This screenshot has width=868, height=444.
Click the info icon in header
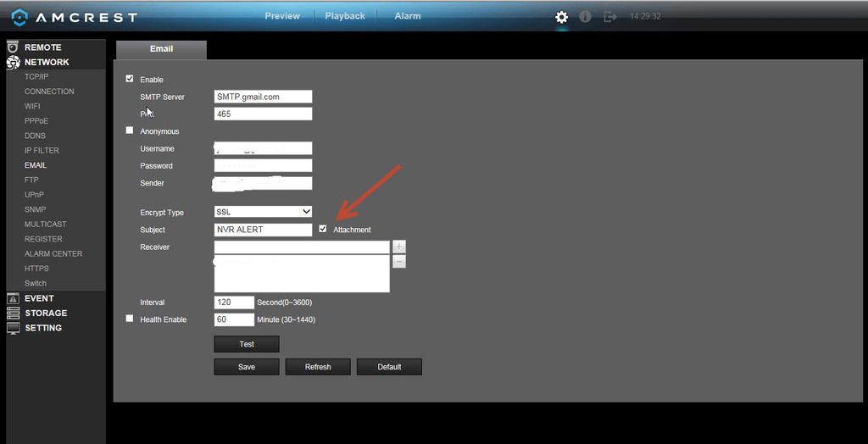pyautogui.click(x=585, y=17)
